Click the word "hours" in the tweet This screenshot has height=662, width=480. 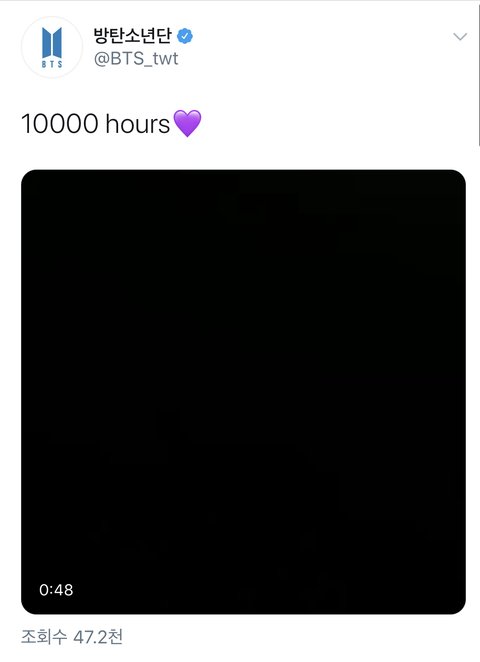(x=138, y=124)
